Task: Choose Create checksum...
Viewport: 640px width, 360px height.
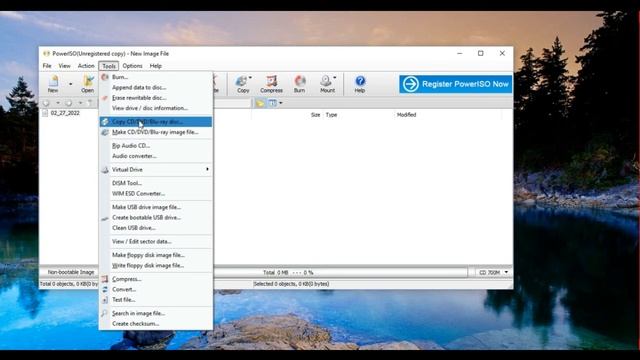Action: coord(156,324)
